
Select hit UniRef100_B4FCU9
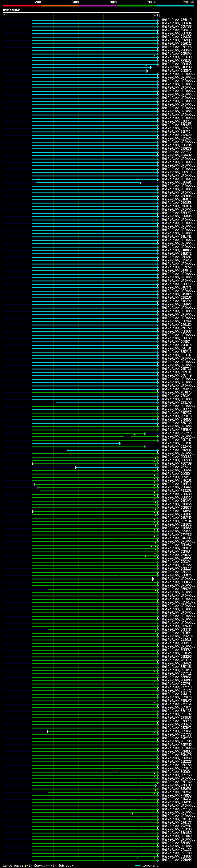click(177, 67)
